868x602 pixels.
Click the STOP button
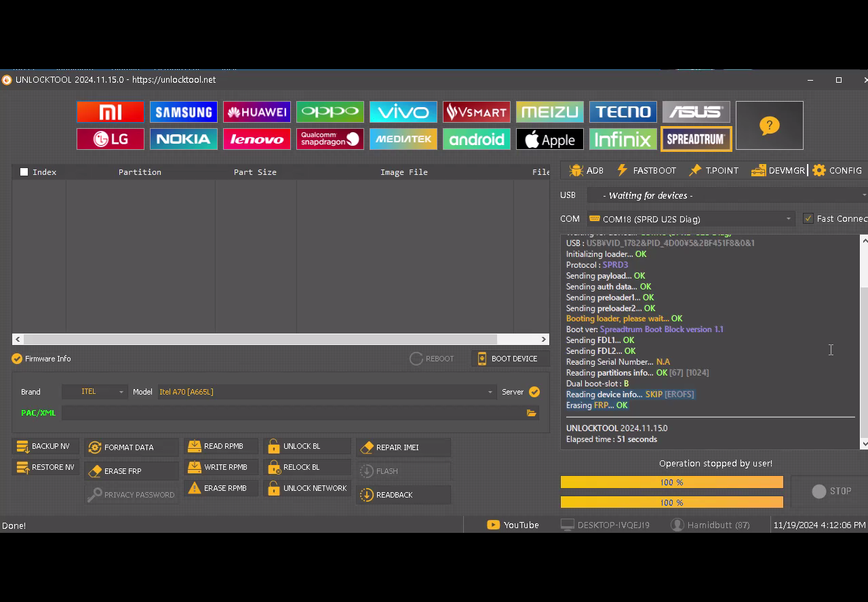(x=831, y=491)
